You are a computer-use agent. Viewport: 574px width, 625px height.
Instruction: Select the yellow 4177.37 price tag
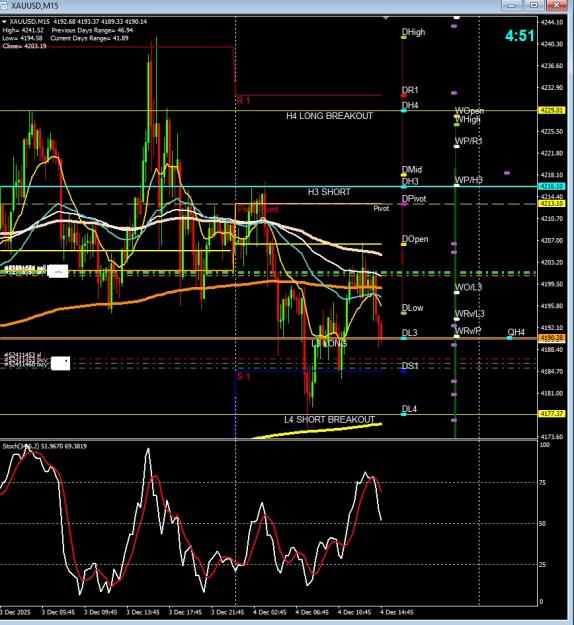pos(552,414)
